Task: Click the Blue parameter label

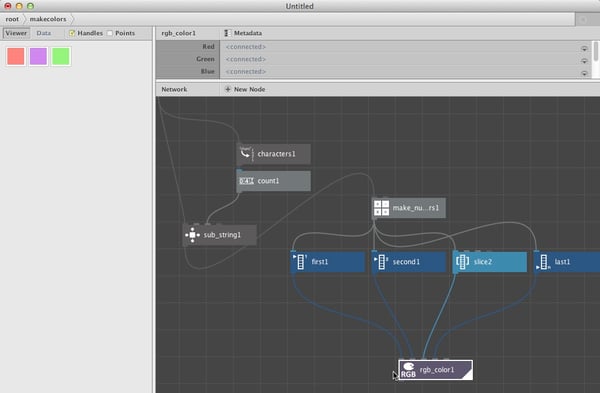Action: (x=207, y=72)
